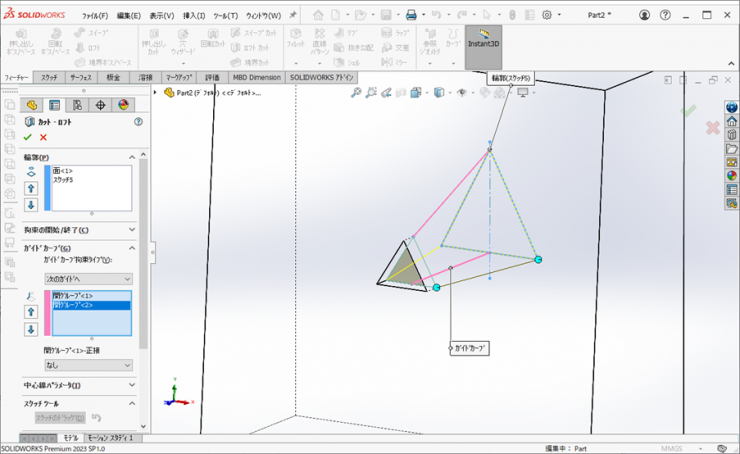
Task: Click the Zoom to Fit magnifier icon
Action: pyautogui.click(x=356, y=92)
